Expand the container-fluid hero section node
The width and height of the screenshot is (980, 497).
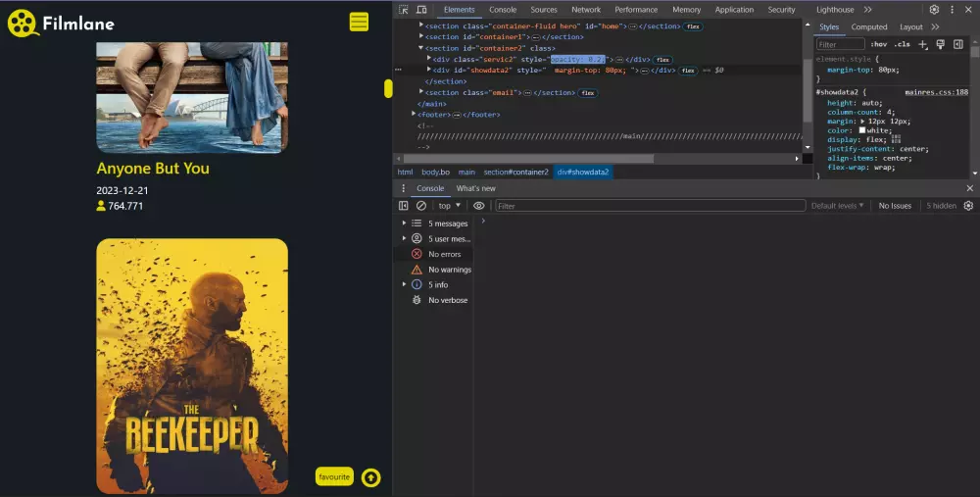[x=421, y=25]
